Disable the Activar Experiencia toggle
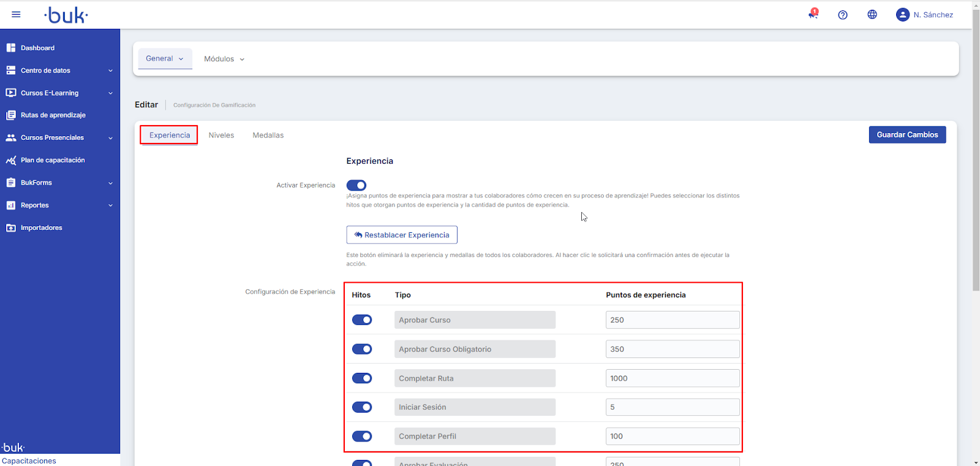The height and width of the screenshot is (466, 980). [356, 185]
